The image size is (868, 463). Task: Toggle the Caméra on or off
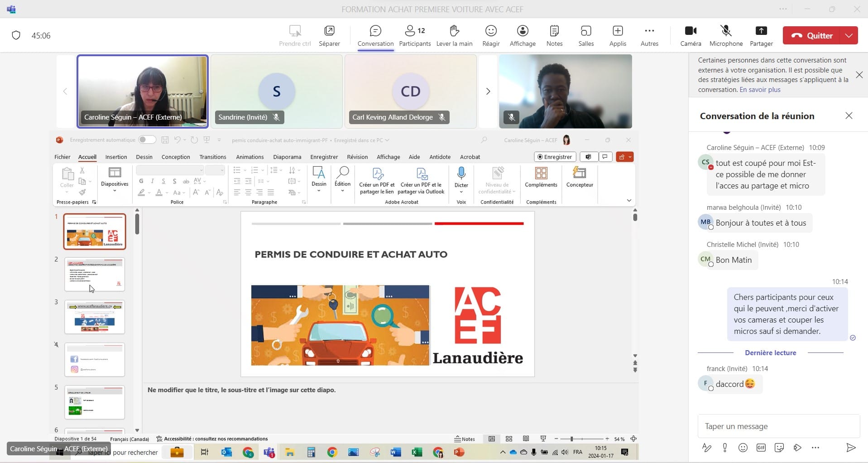(691, 36)
